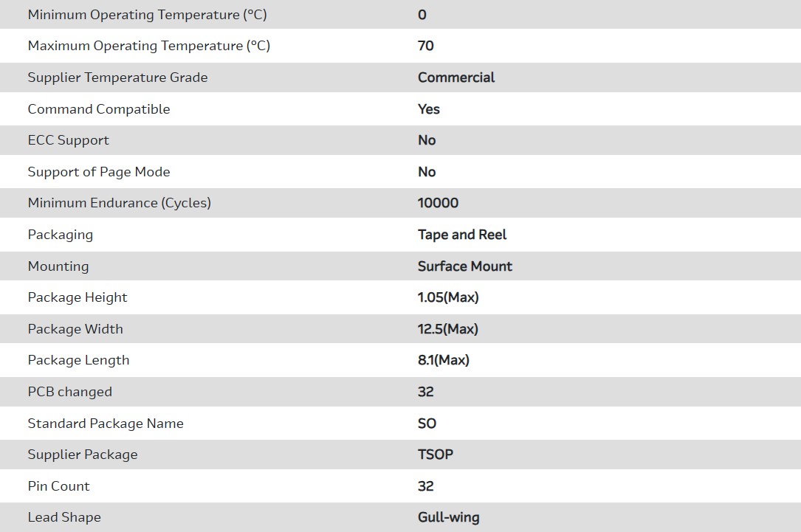Click the ECC Support label

68,140
